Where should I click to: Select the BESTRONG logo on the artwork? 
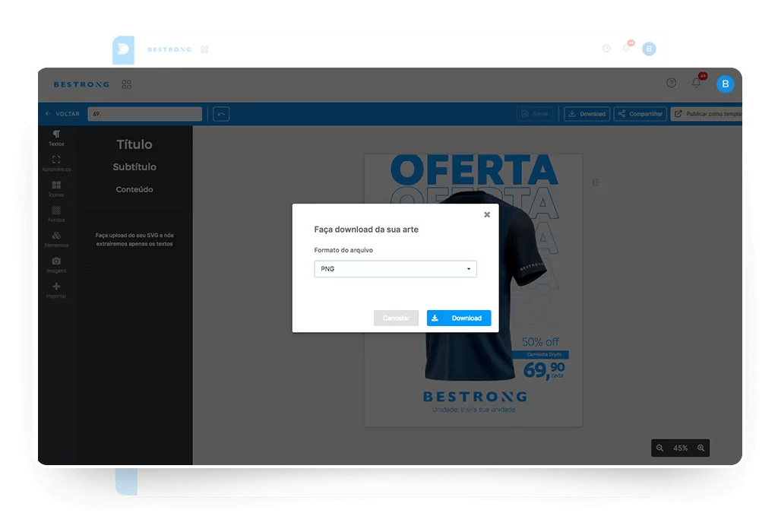pyautogui.click(x=475, y=397)
